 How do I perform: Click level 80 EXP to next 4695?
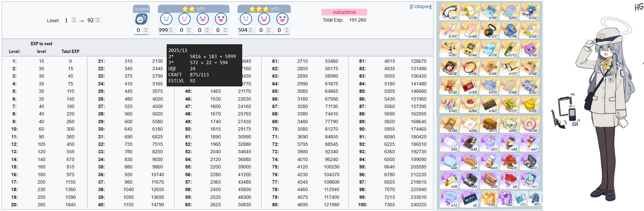[303, 205]
